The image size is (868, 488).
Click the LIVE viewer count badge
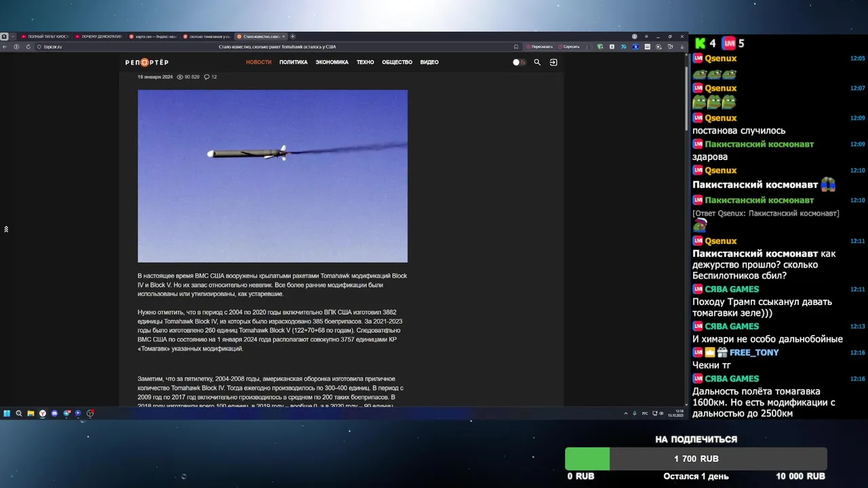pos(733,43)
